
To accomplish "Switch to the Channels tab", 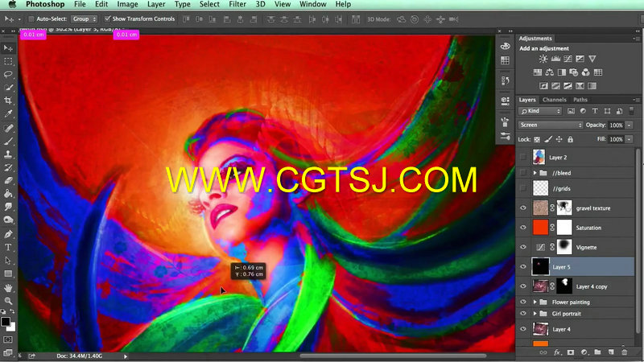I will [554, 100].
